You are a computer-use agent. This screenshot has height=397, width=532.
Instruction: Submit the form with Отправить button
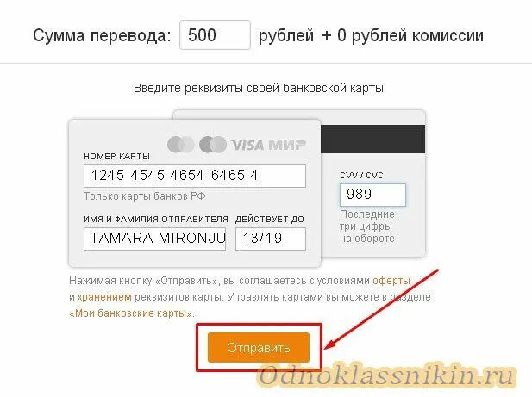pyautogui.click(x=259, y=348)
